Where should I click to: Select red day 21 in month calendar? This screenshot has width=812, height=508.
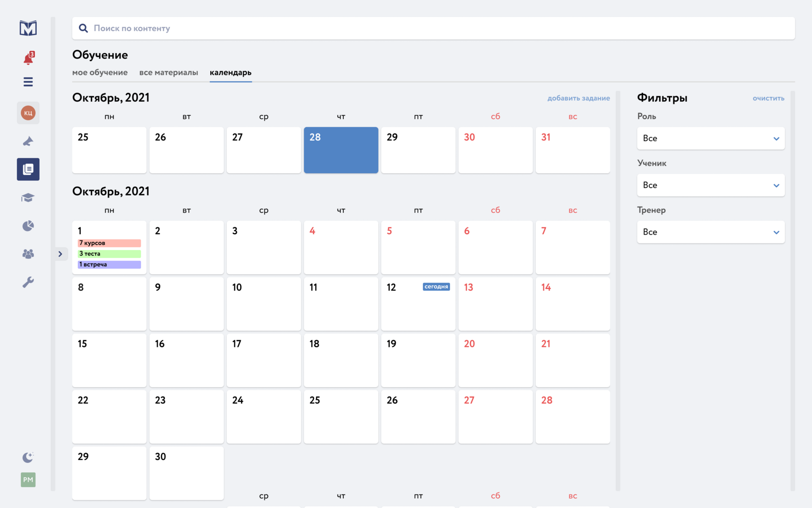click(573, 360)
